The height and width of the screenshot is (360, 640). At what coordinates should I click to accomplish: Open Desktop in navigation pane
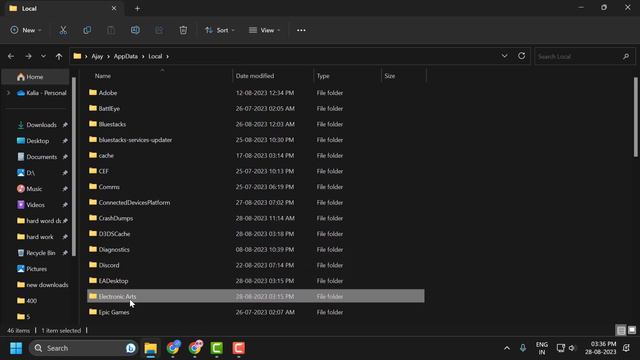(x=38, y=141)
